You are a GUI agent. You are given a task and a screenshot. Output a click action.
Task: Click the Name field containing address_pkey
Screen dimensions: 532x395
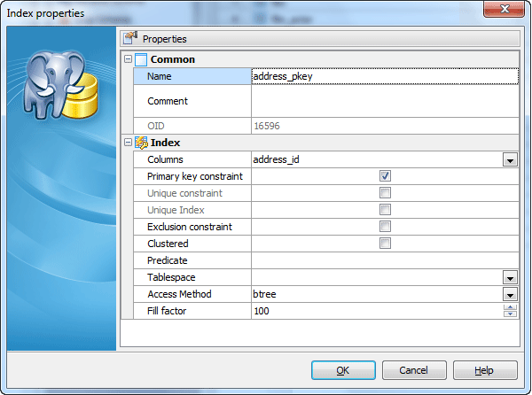384,76
